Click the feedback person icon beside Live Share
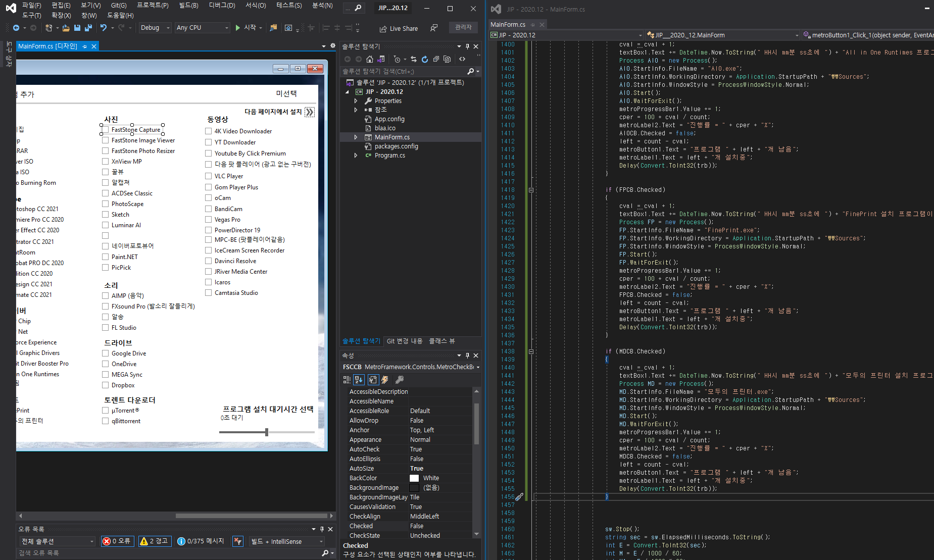This screenshot has height=560, width=934. tap(434, 28)
